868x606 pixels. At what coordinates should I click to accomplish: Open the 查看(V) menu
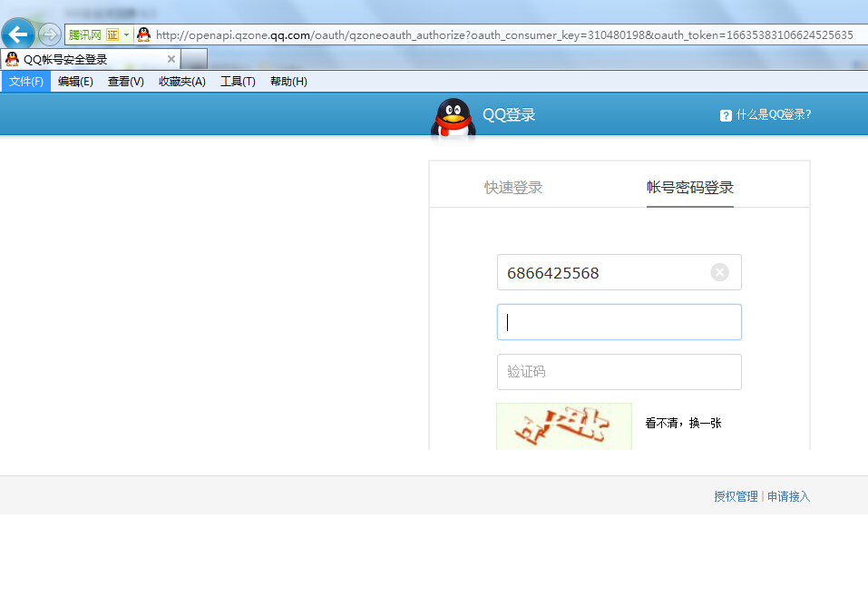coord(126,82)
